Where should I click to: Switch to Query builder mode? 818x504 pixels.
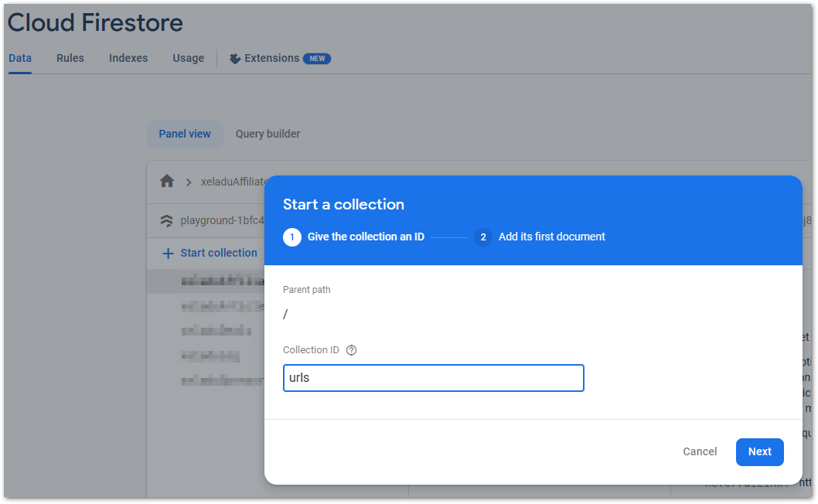[268, 134]
